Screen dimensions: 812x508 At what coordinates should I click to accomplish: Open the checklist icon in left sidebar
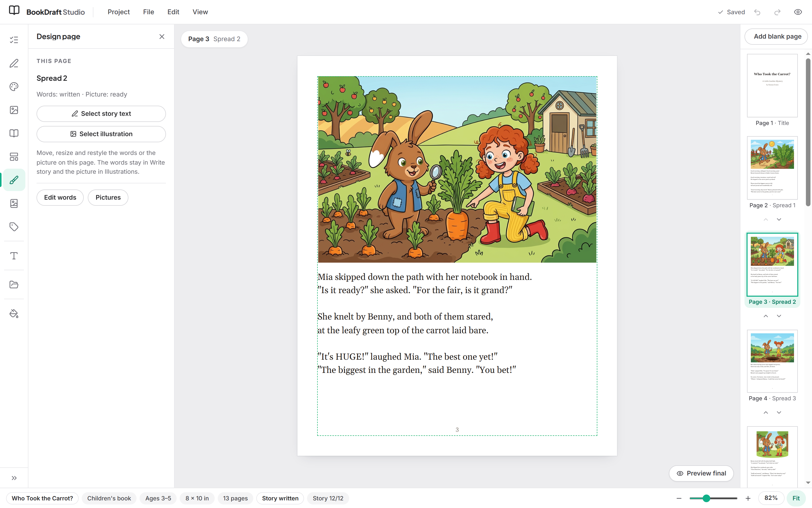pyautogui.click(x=14, y=40)
